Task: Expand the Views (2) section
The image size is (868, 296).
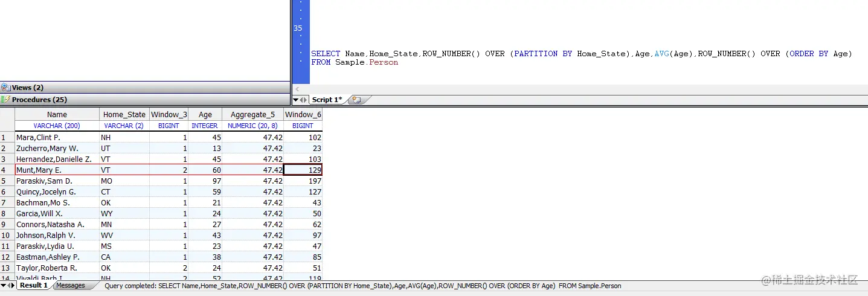Action: click(x=145, y=88)
